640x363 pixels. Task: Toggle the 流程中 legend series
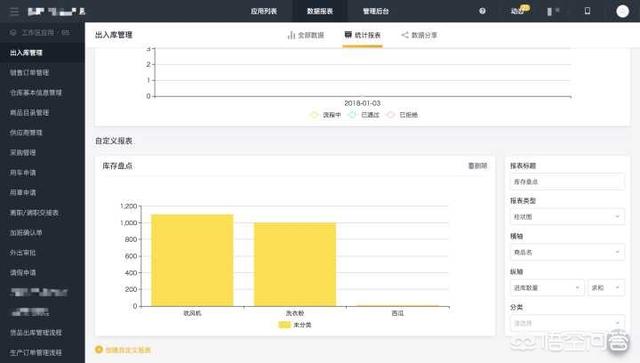(326, 115)
